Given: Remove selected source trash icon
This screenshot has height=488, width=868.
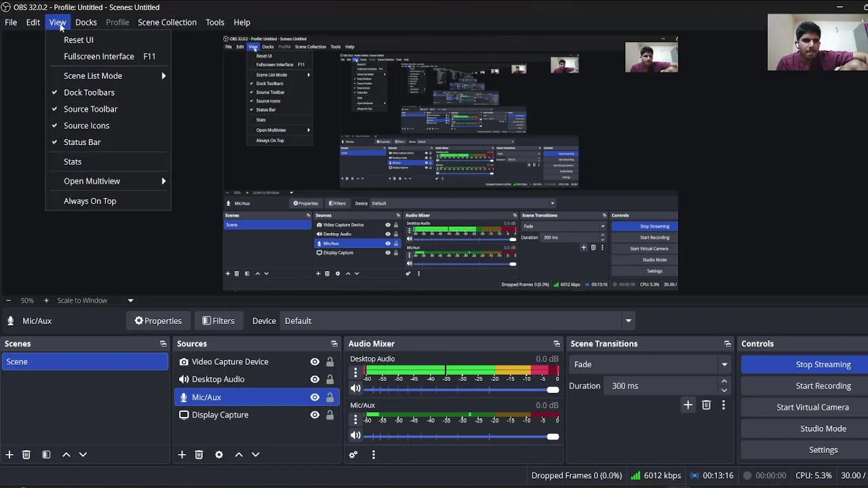Looking at the screenshot, I should [x=199, y=455].
